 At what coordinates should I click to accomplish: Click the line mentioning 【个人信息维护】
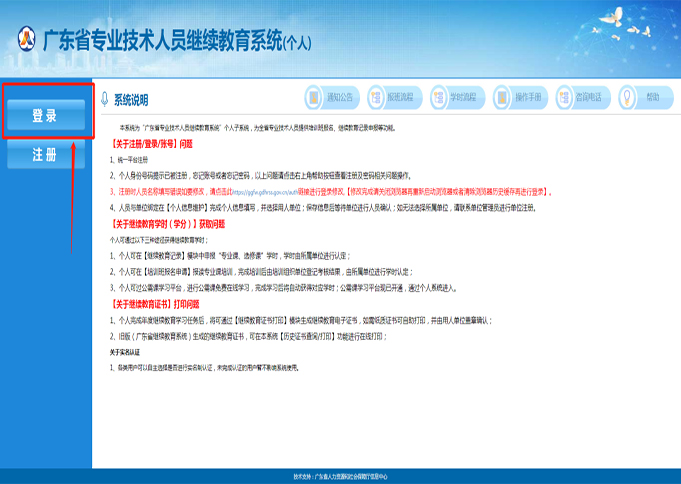(x=323, y=208)
